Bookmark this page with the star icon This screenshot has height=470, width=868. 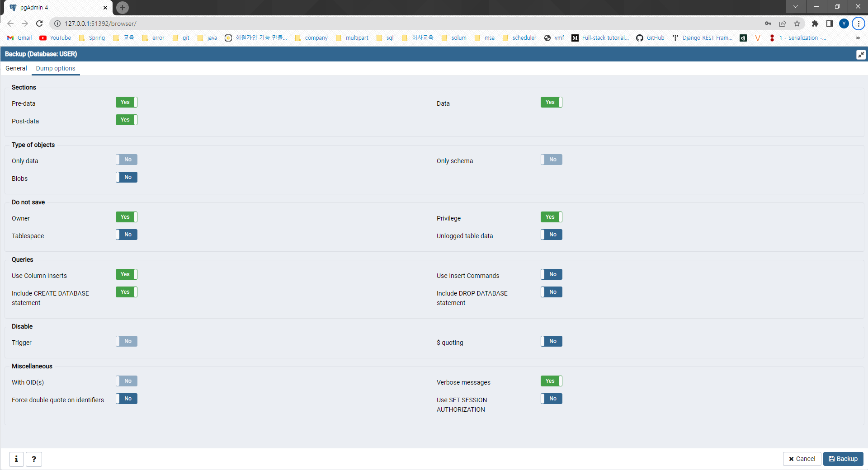coord(797,23)
